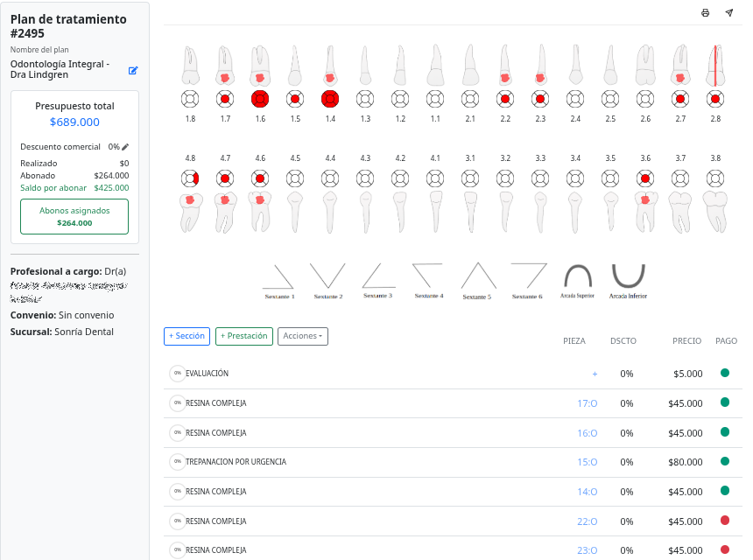Select the Sextante 5 icon
The image size is (753, 560).
click(x=477, y=281)
